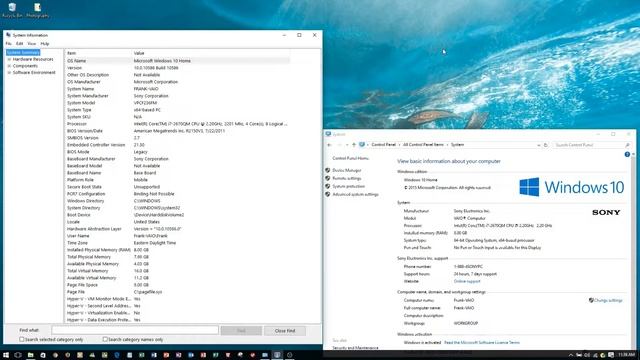Select the OS Name row
Viewport: 640px width, 360px height.
tap(178, 61)
